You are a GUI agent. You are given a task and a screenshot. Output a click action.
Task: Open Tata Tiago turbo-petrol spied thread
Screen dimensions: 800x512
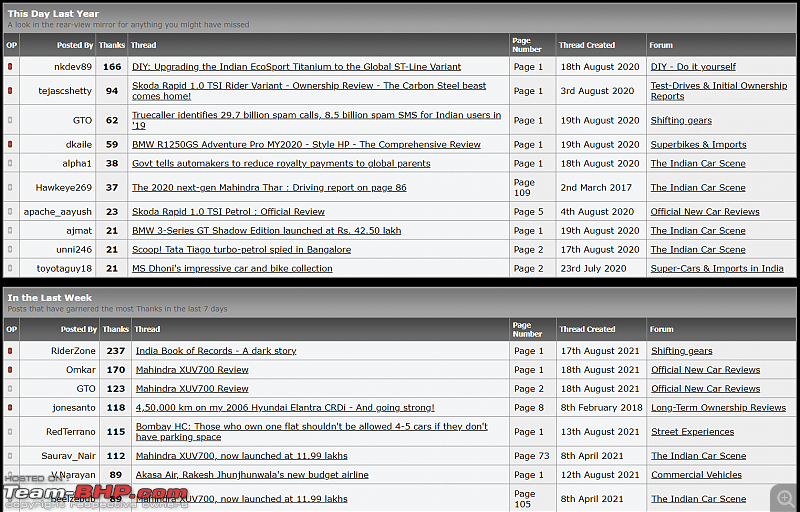(x=241, y=249)
